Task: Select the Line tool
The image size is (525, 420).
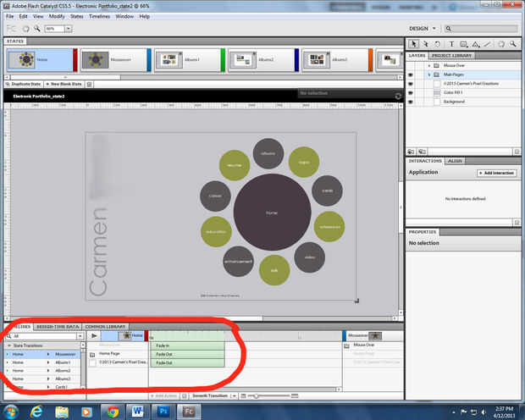Action: (488, 44)
